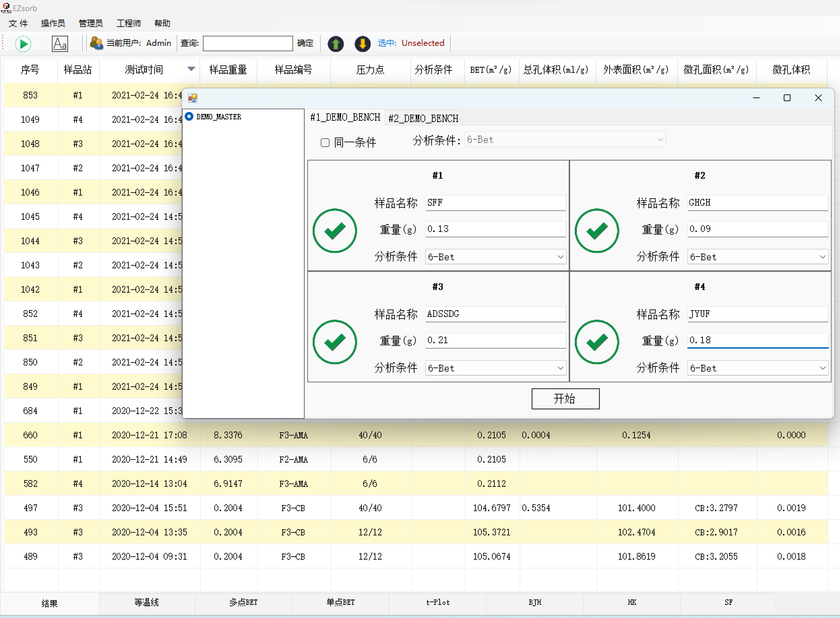Screen dimensions: 840x618
Task: Click the current user avatar icon
Action: (x=96, y=43)
